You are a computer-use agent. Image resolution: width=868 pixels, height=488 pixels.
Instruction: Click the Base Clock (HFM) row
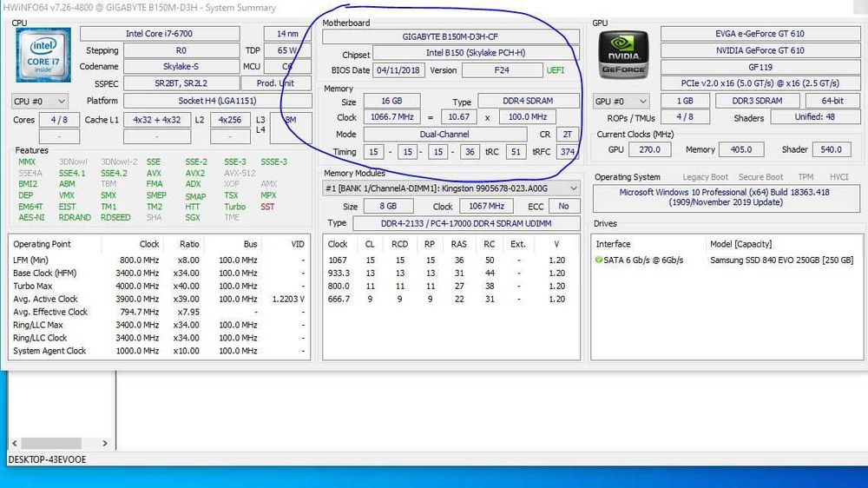pyautogui.click(x=159, y=273)
